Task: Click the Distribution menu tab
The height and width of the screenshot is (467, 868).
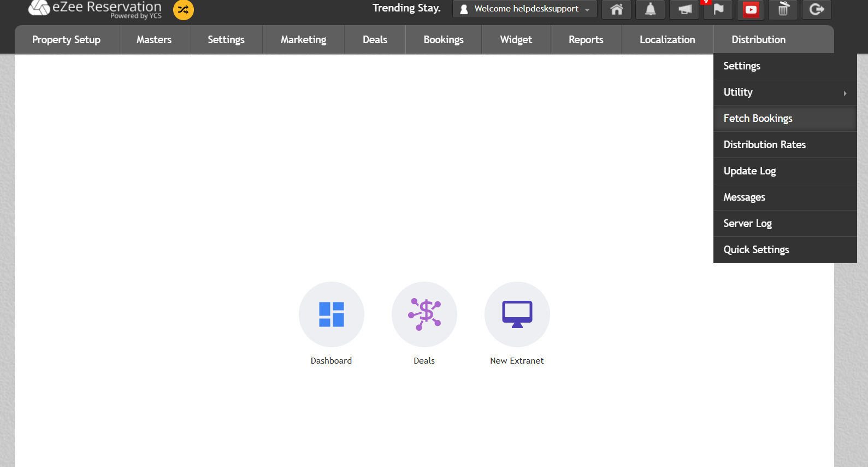Action: click(x=773, y=39)
